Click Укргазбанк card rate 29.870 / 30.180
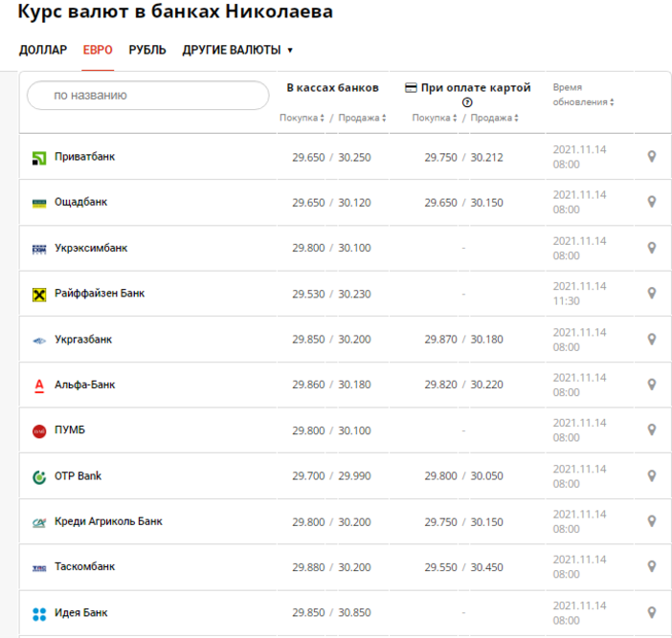672x638 pixels. (x=463, y=340)
